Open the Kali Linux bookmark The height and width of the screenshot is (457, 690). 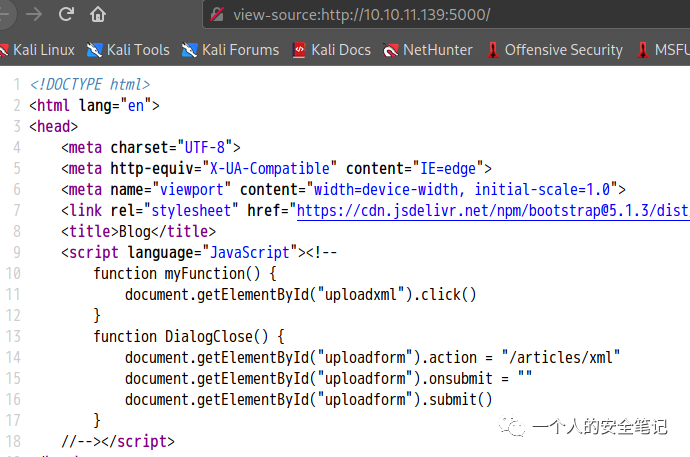pyautogui.click(x=37, y=50)
